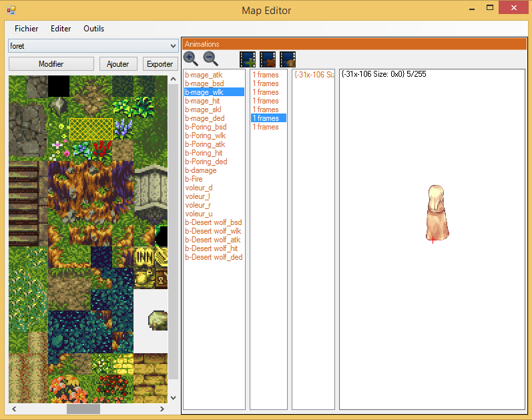Select the b-Poring_hit animation
This screenshot has width=532, height=420.
[x=214, y=153]
